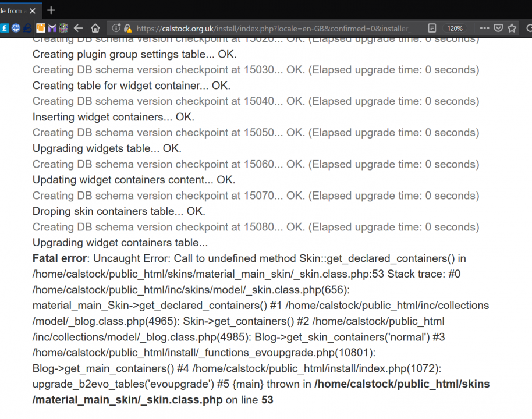Viewport: 532px width, 419px height.
Task: Click 'Skin::get_declared_containers()' in the error
Action: tap(377, 258)
